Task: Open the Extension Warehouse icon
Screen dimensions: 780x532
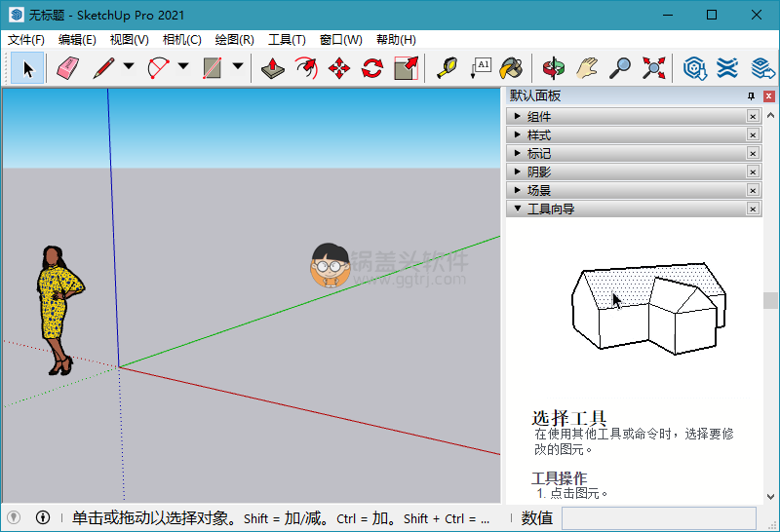Action: (x=727, y=68)
